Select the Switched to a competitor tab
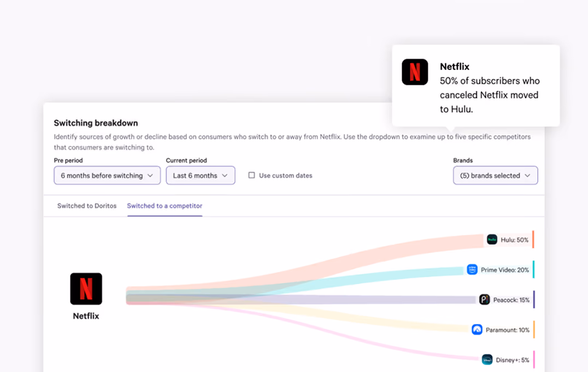The width and height of the screenshot is (588, 372). pos(164,206)
